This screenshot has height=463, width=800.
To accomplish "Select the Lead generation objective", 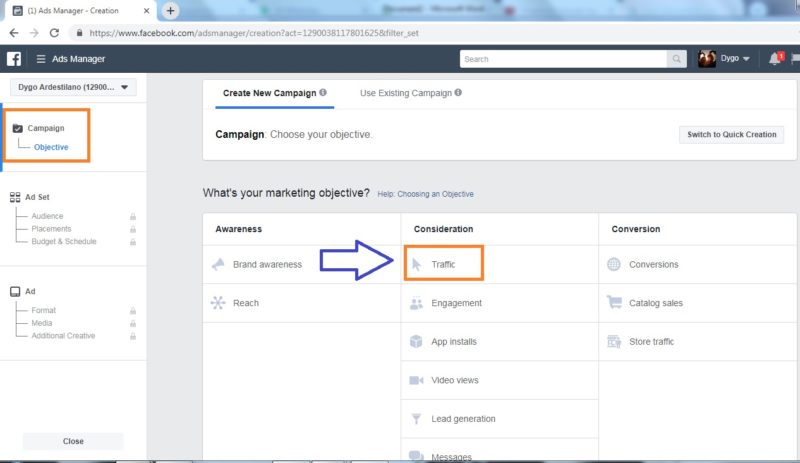I will pyautogui.click(x=499, y=419).
